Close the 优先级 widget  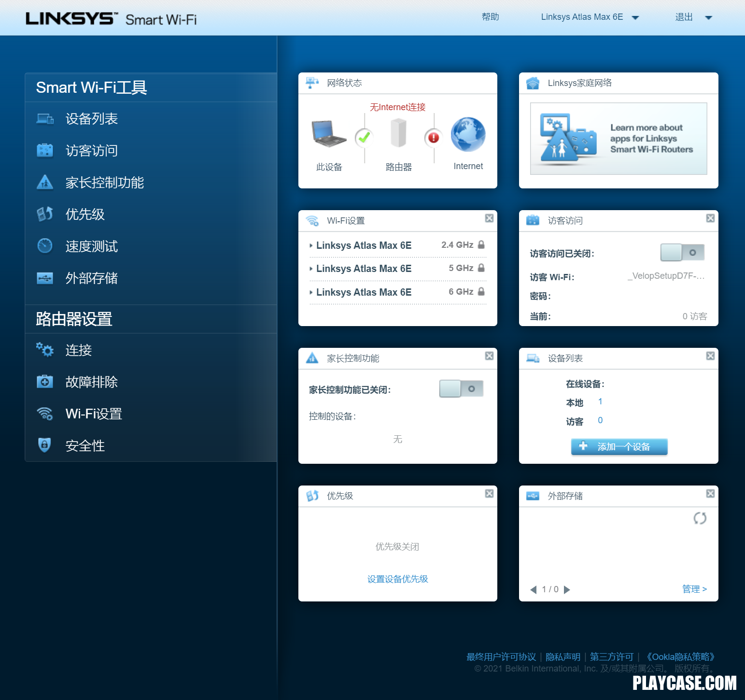pyautogui.click(x=489, y=494)
